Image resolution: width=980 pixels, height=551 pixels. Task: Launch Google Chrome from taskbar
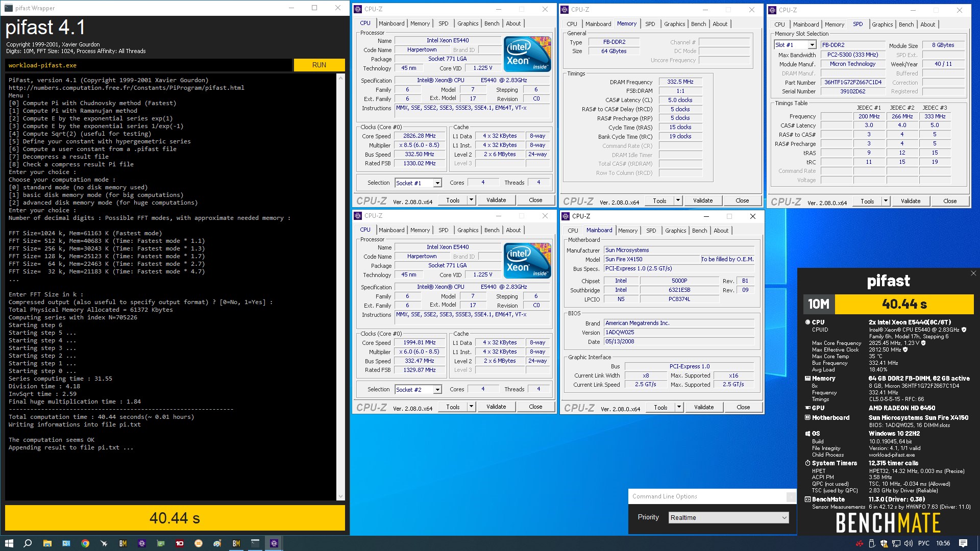coord(85,543)
